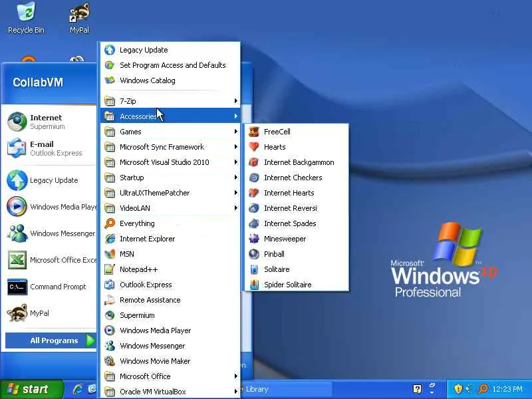This screenshot has height=399, width=532.
Task: Expand VideoLAN program folder
Action: pos(170,208)
